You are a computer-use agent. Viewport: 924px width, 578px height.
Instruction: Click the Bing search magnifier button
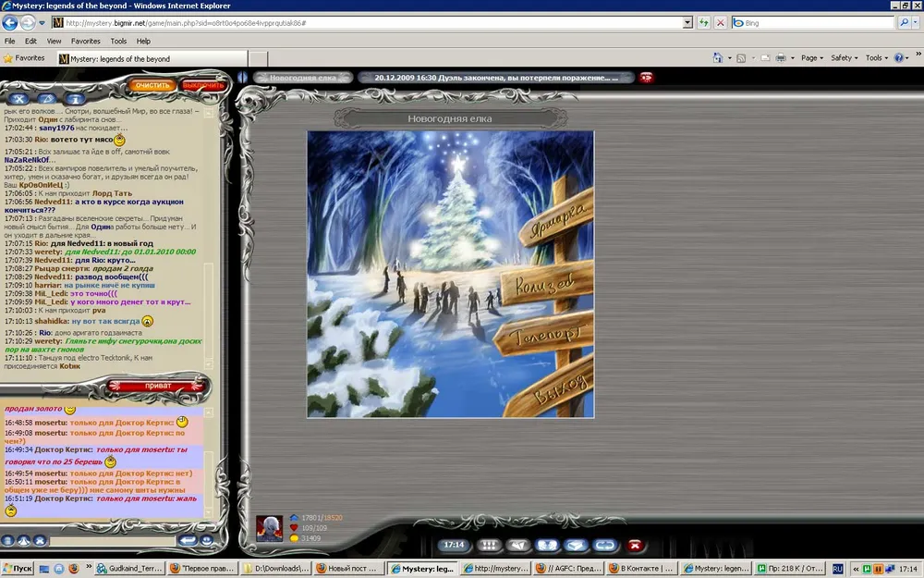tap(904, 22)
